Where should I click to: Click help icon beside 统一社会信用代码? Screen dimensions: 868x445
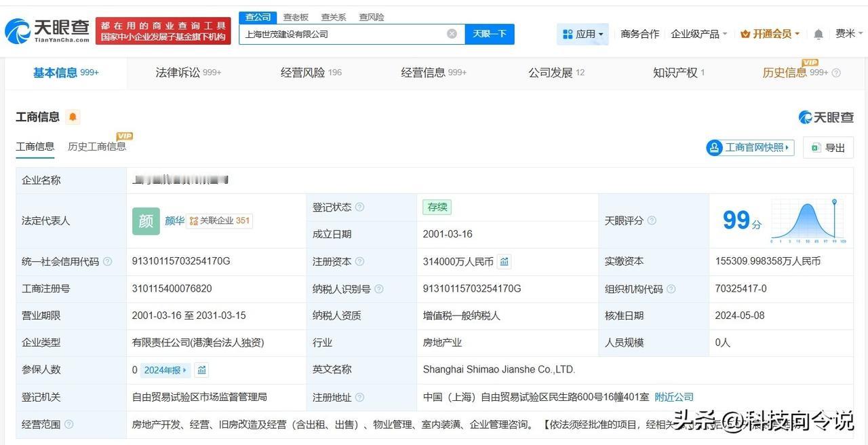coord(107,262)
